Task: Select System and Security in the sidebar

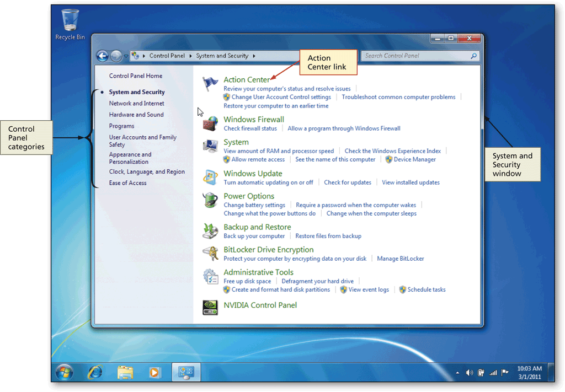Action: click(x=137, y=92)
